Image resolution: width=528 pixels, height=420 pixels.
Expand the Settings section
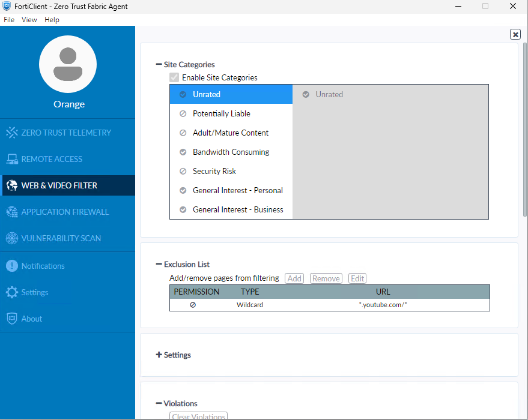click(x=159, y=355)
